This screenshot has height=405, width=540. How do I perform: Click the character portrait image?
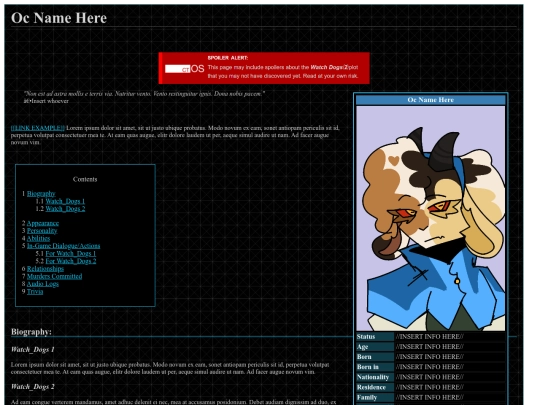click(430, 218)
